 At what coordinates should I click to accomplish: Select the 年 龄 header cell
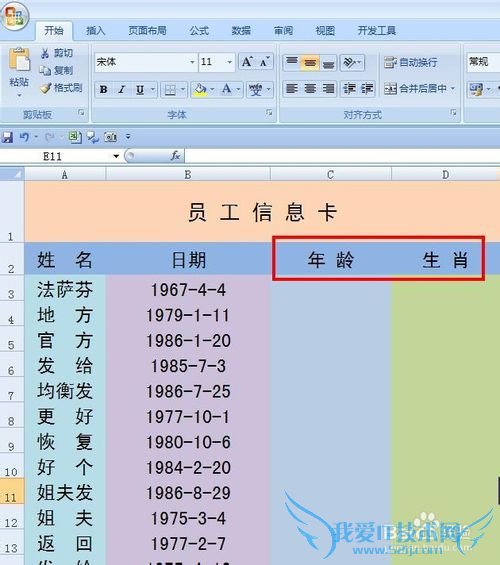coord(330,259)
